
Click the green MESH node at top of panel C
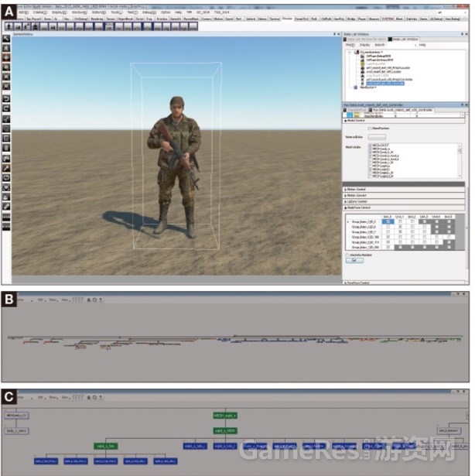pos(225,416)
